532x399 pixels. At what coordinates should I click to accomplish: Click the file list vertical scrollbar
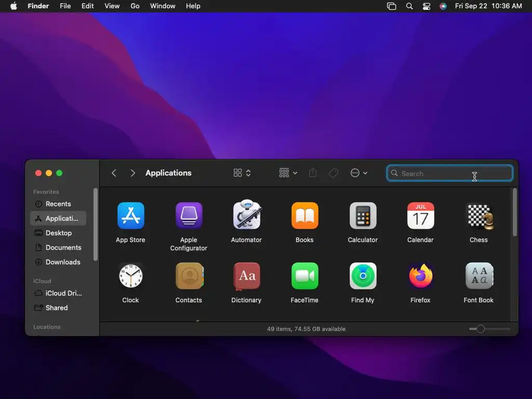point(515,212)
